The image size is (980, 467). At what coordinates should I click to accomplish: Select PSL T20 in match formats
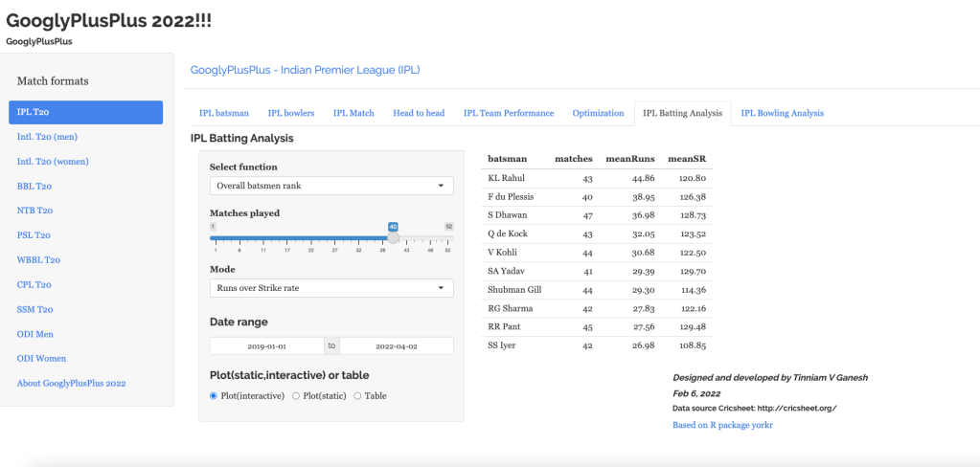click(34, 234)
